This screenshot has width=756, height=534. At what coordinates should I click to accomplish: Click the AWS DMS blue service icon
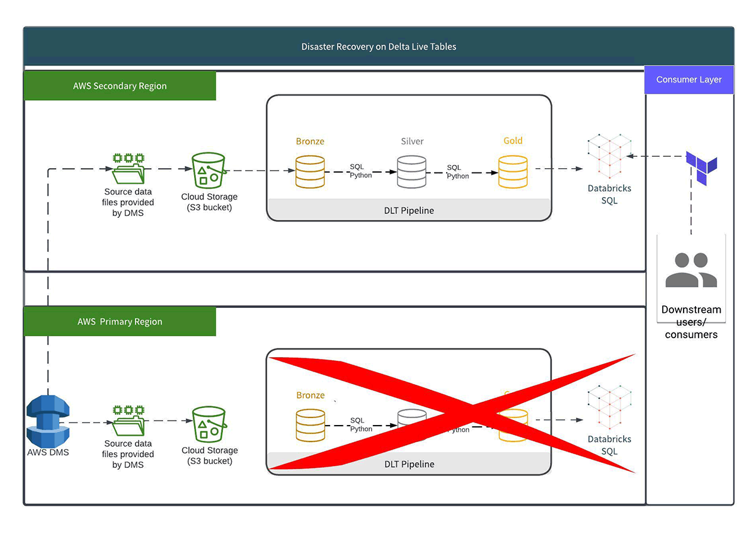tap(48, 421)
